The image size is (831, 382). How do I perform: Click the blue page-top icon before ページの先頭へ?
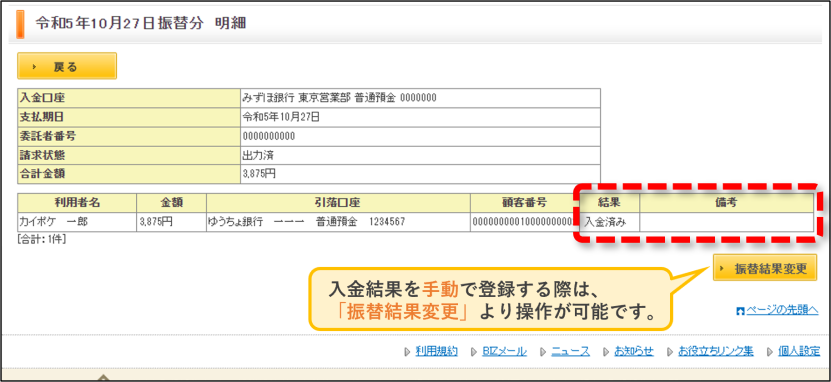pos(741,311)
